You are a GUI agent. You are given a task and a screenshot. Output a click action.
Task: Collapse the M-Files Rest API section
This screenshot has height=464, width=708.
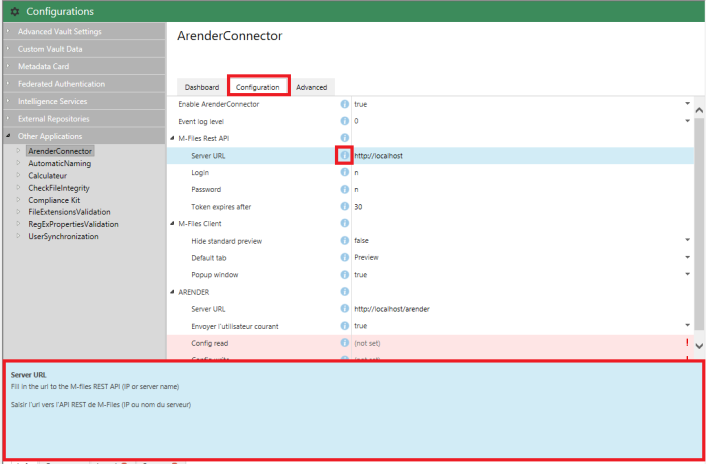pyautogui.click(x=171, y=138)
